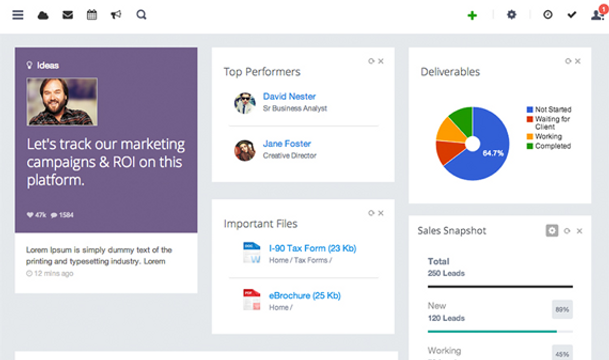The image size is (609, 360).
Task: Open the I-90 Tax Form file
Action: (312, 248)
